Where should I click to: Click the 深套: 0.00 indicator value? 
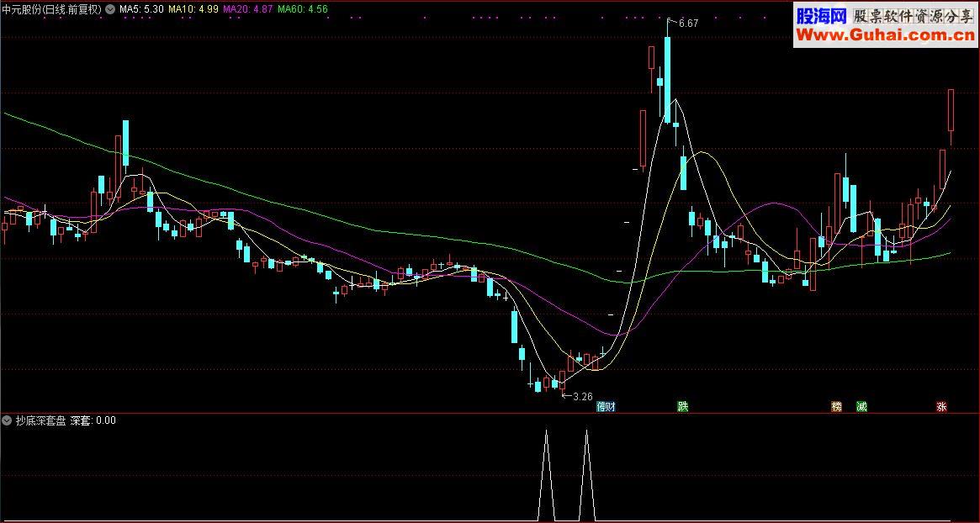click(x=93, y=420)
